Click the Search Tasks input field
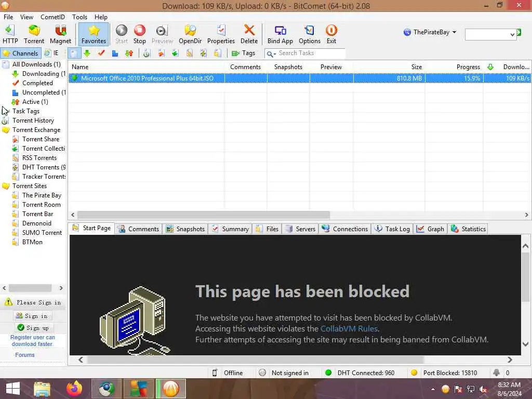This screenshot has width=532, height=399. pos(311,54)
